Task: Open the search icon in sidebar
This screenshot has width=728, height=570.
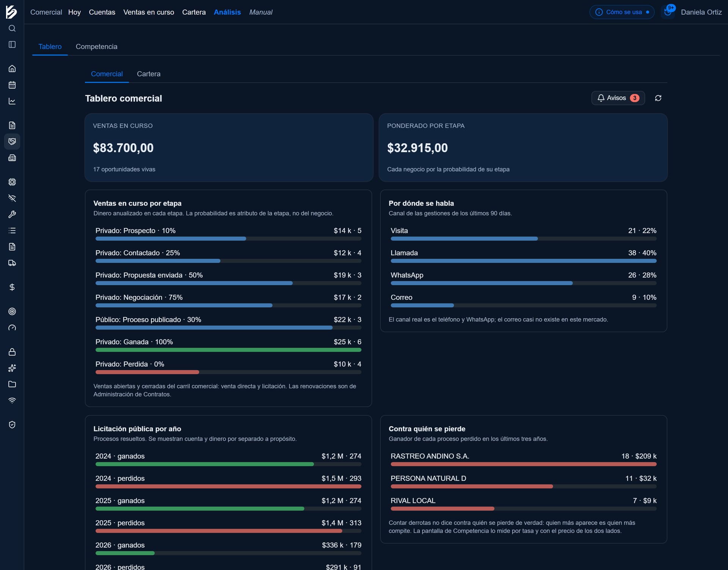Action: pyautogui.click(x=12, y=28)
